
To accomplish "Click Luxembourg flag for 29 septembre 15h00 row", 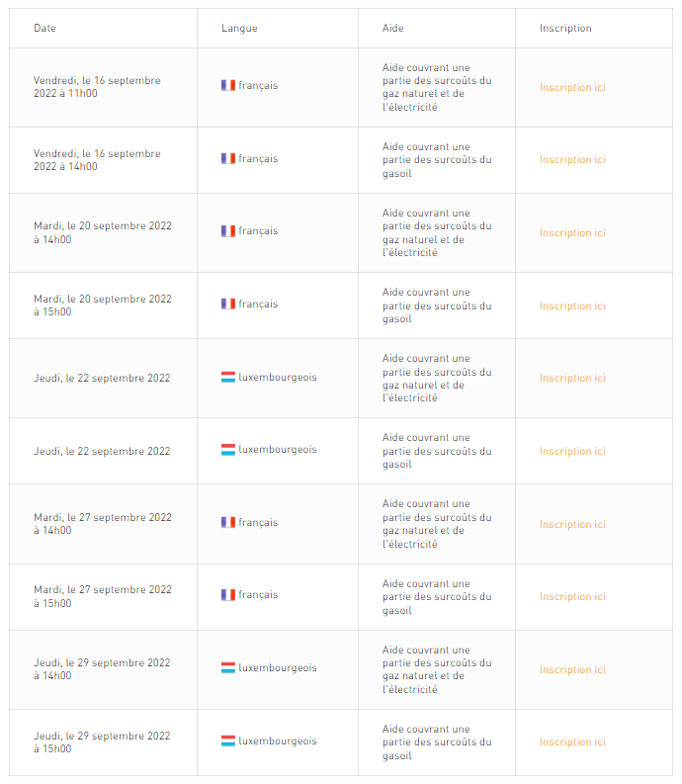I will click(228, 741).
